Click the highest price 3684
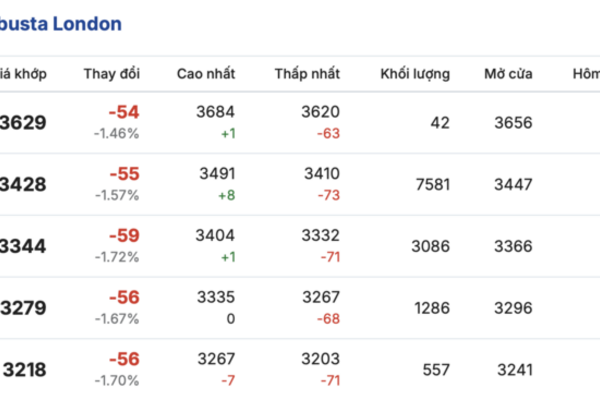The height and width of the screenshot is (400, 600). pyautogui.click(x=214, y=112)
